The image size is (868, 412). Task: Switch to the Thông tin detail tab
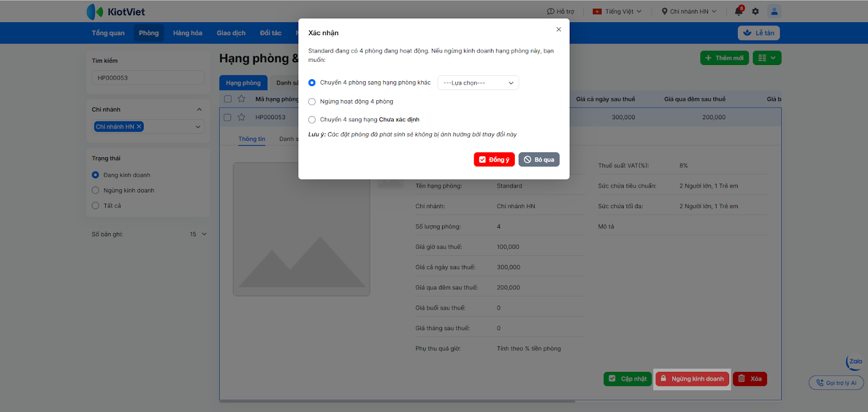coord(252,139)
